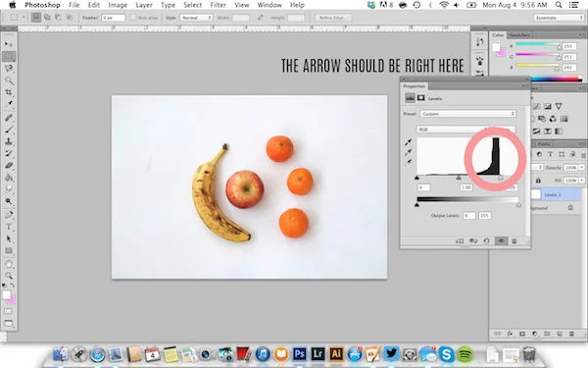Click the Feather input field
The width and height of the screenshot is (588, 368).
click(x=113, y=18)
